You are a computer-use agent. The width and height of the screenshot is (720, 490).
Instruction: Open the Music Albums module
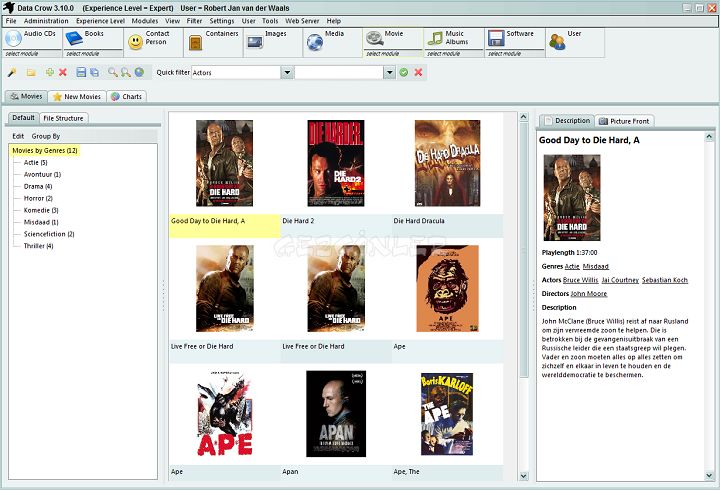[x=450, y=40]
